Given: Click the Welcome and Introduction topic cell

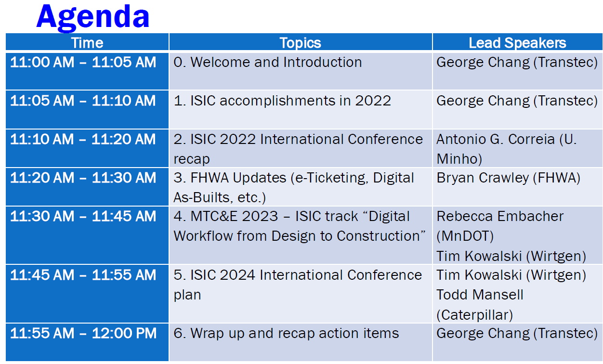Looking at the screenshot, I should [x=301, y=70].
